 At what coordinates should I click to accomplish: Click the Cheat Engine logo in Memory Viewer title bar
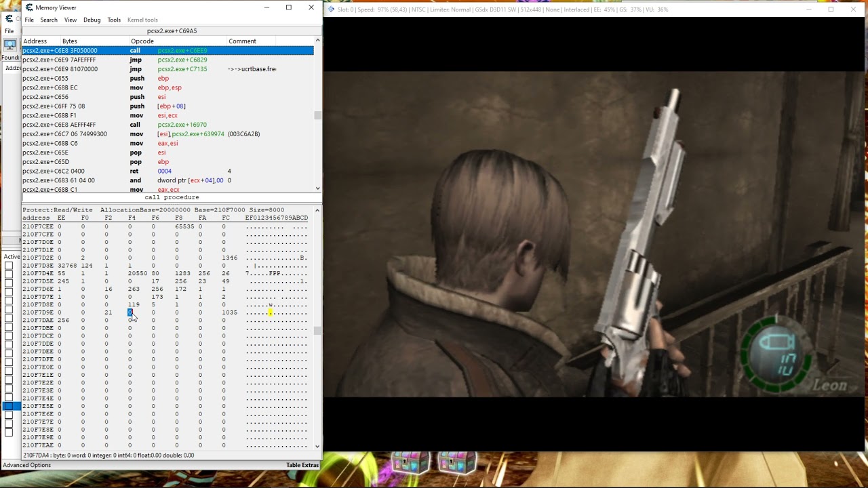tap(29, 7)
